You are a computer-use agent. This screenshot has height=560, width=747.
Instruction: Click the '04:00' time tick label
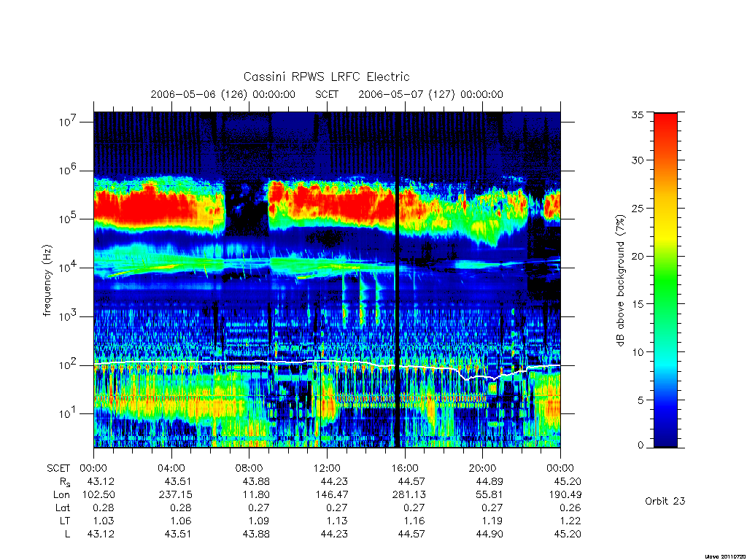click(171, 468)
